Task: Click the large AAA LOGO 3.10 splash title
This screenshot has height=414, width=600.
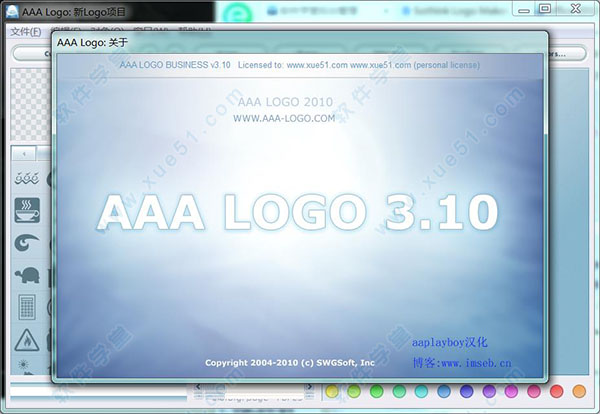Action: pyautogui.click(x=298, y=212)
